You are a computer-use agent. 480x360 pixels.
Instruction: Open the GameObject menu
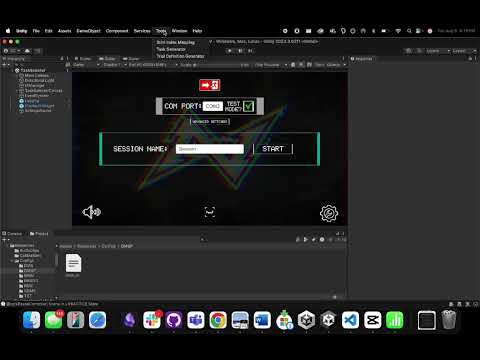coord(88,31)
